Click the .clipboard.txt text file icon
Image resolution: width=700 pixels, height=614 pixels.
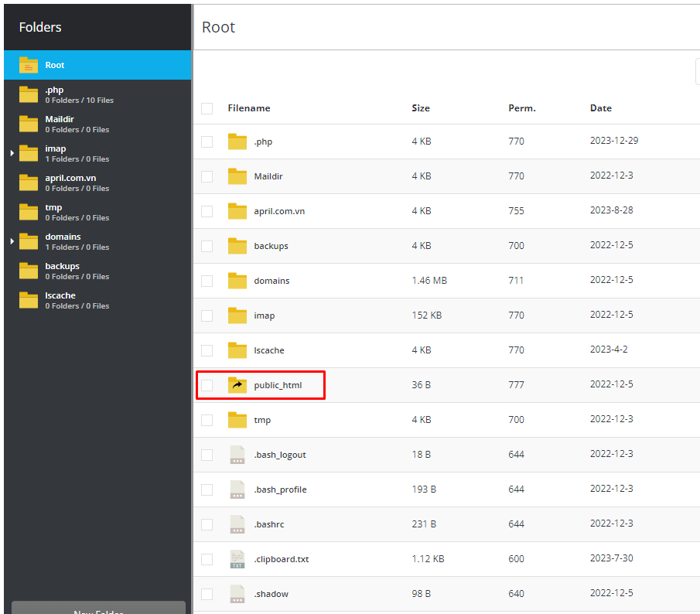pos(237,559)
